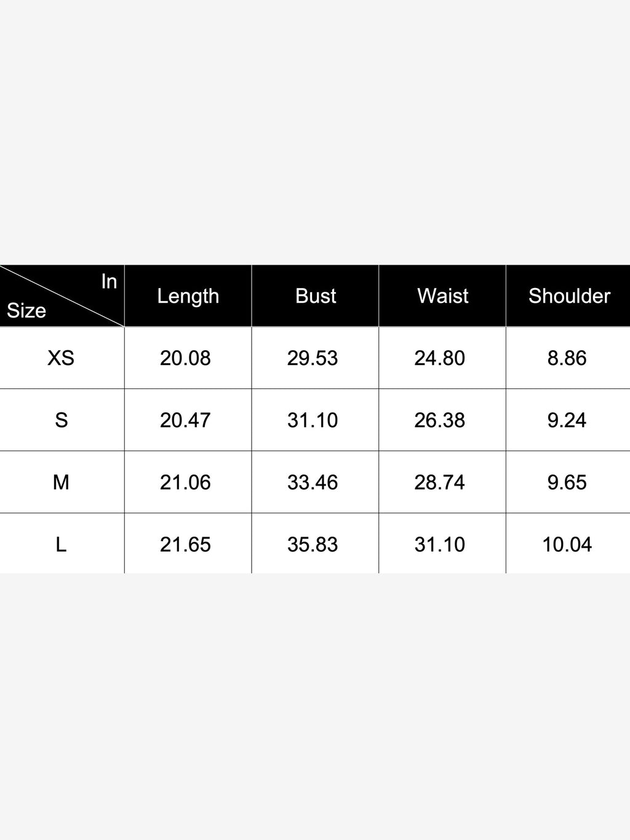Screen dimensions: 630x840
Task: Click the XS size row label
Action: [x=61, y=358]
